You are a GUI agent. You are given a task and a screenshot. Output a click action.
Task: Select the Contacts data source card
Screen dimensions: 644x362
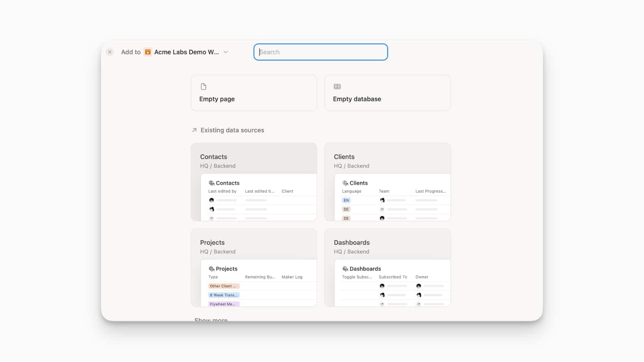point(254,182)
